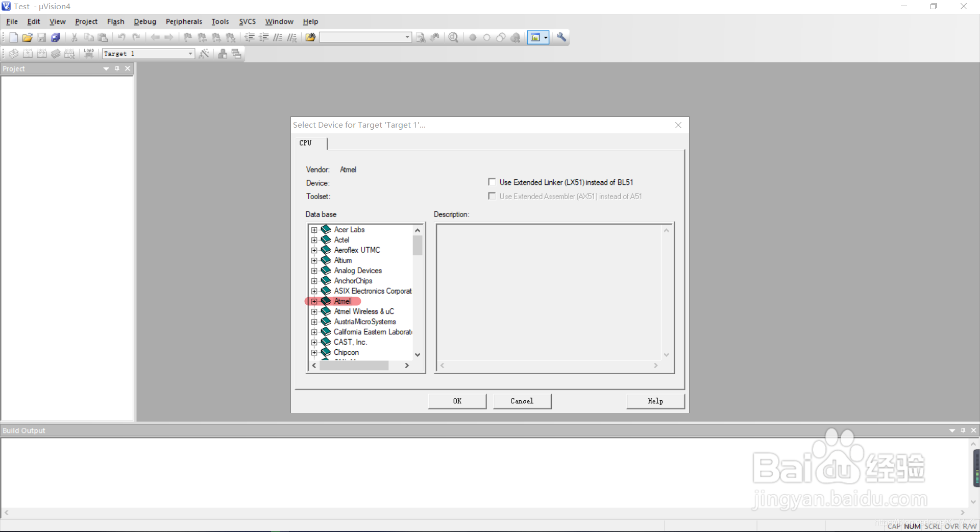This screenshot has height=532, width=980.
Task: Confirm device selection with OK
Action: coord(457,401)
